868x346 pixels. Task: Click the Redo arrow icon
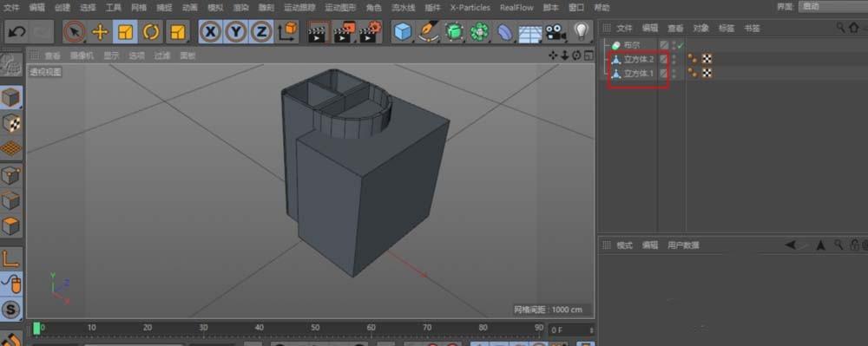point(42,31)
